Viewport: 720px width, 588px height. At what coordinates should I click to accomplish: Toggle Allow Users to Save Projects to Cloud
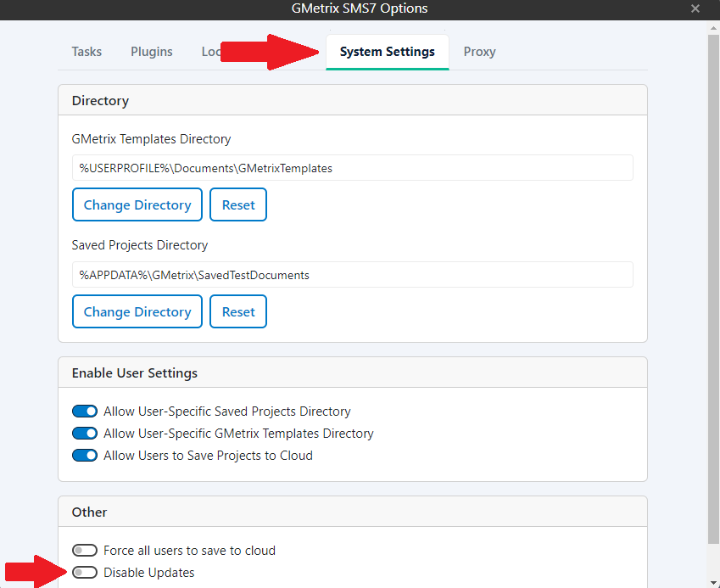(x=85, y=456)
